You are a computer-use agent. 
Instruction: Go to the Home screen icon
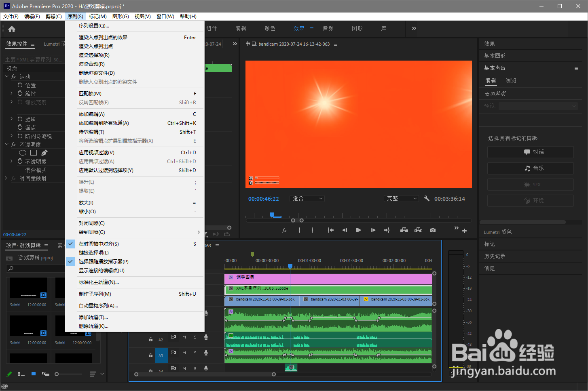(12, 29)
